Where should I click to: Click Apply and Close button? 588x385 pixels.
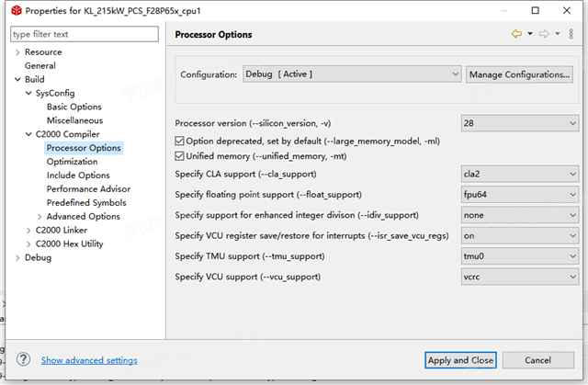click(x=460, y=360)
